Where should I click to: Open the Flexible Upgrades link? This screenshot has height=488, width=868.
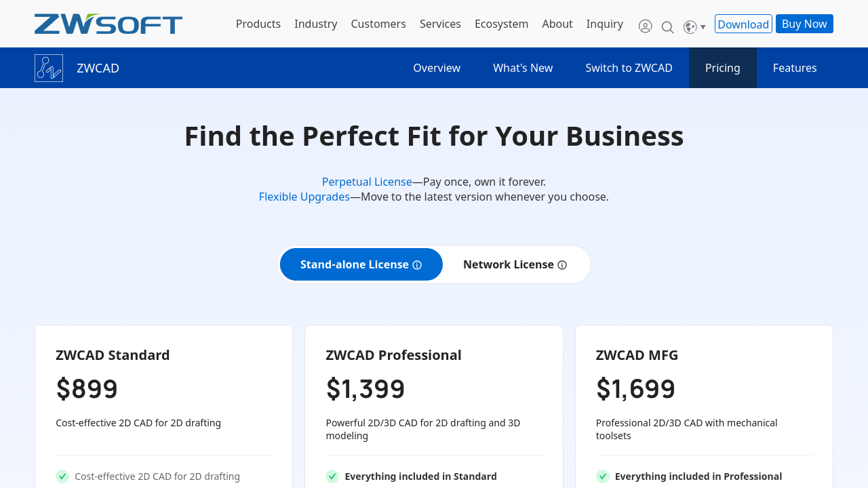coord(304,197)
